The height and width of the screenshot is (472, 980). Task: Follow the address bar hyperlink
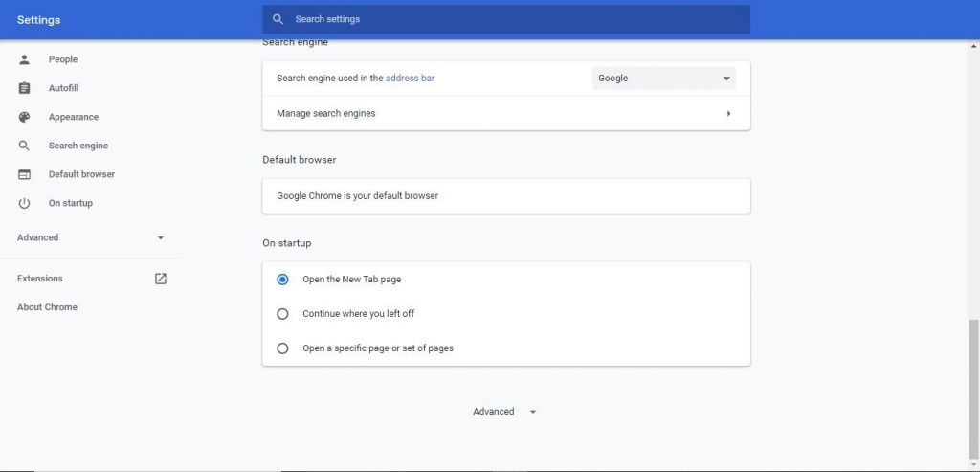coord(410,79)
